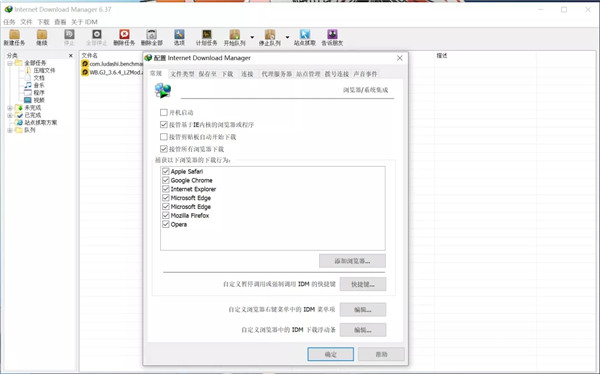Switch to the 代理服务器 tab

[276, 74]
